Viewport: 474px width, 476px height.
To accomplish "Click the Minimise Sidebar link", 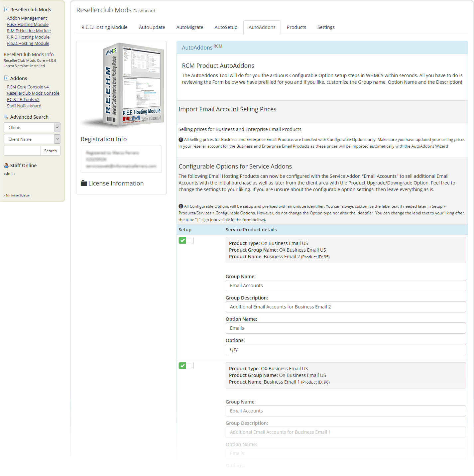I will (x=17, y=195).
